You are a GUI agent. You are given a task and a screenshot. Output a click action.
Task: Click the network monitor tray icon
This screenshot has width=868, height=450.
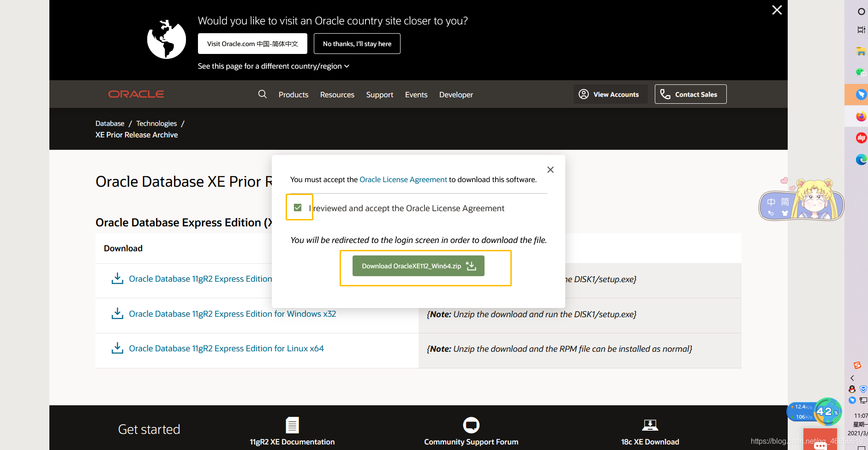863,400
